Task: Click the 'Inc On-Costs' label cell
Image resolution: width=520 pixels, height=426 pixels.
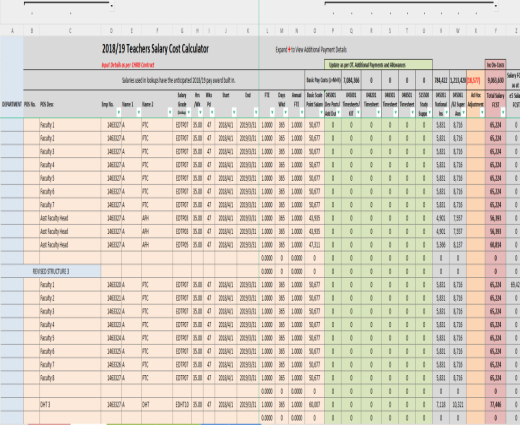Action: coord(495,65)
